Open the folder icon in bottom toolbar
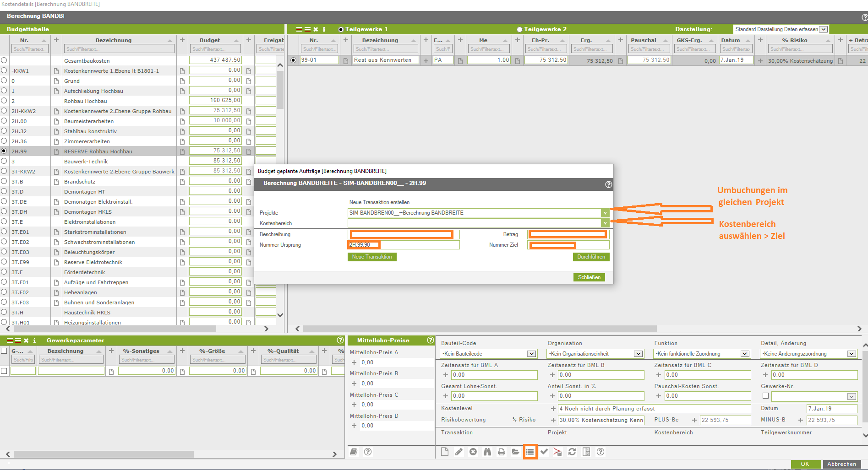The width and height of the screenshot is (868, 470). [x=516, y=452]
